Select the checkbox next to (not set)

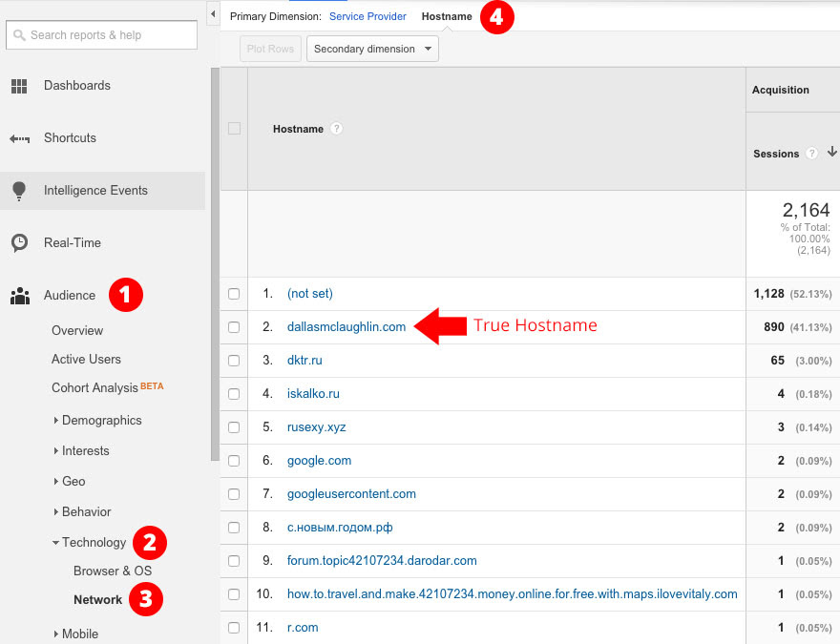[234, 294]
